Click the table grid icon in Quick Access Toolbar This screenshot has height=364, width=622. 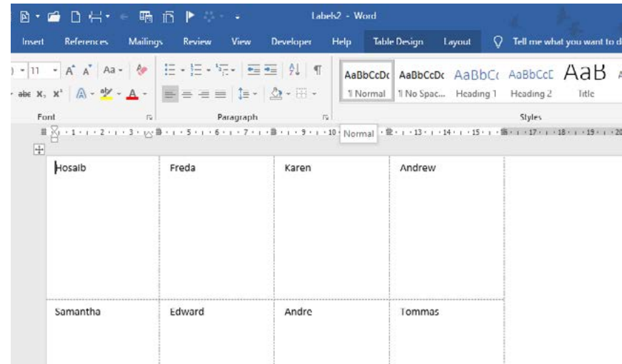(146, 16)
